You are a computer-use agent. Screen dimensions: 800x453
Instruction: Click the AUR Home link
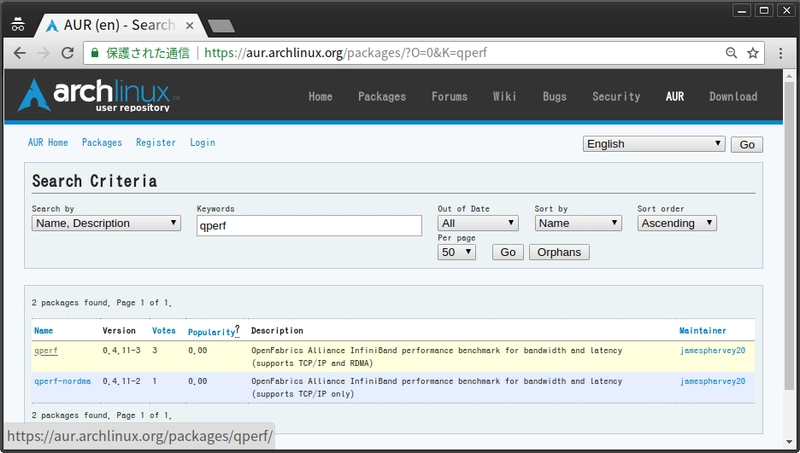coord(48,142)
